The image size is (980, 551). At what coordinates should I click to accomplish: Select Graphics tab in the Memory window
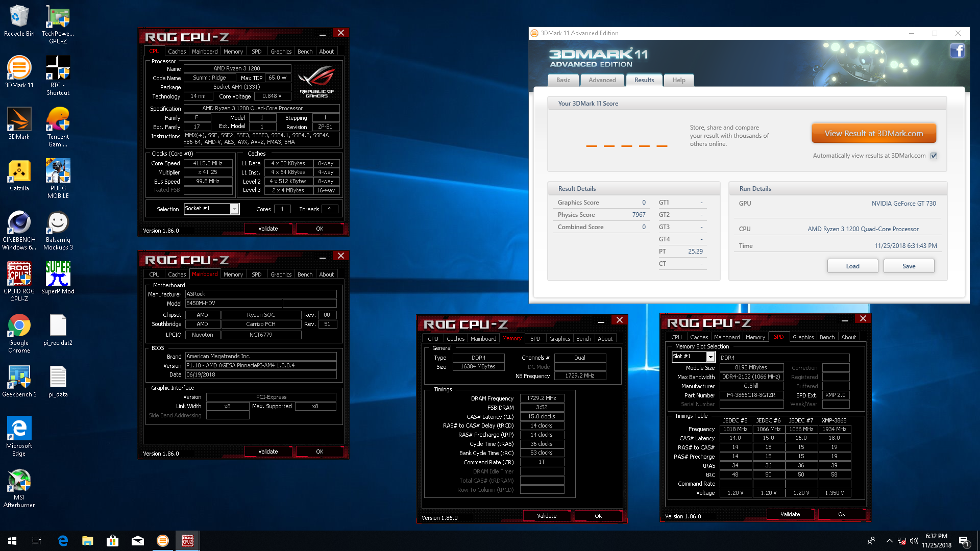[560, 339]
